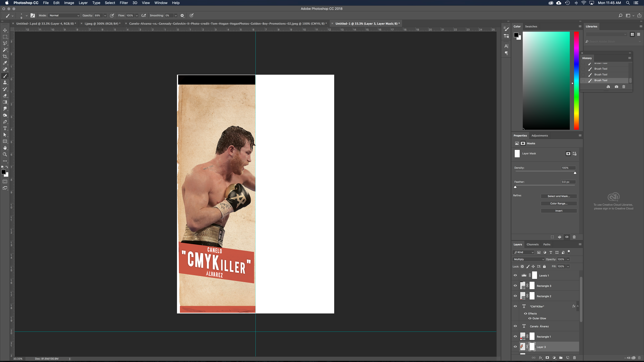Image resolution: width=644 pixels, height=362 pixels.
Task: Create new group folder icon in Layers panel
Action: click(x=561, y=358)
